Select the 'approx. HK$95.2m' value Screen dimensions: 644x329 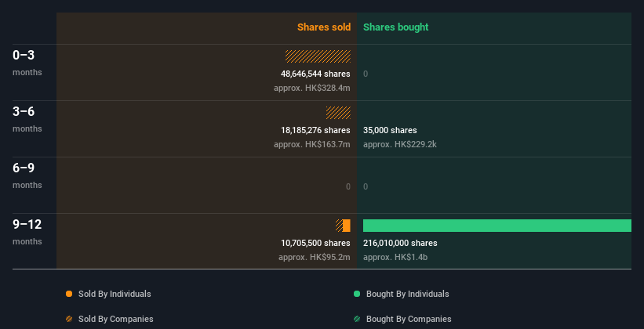pyautogui.click(x=315, y=257)
